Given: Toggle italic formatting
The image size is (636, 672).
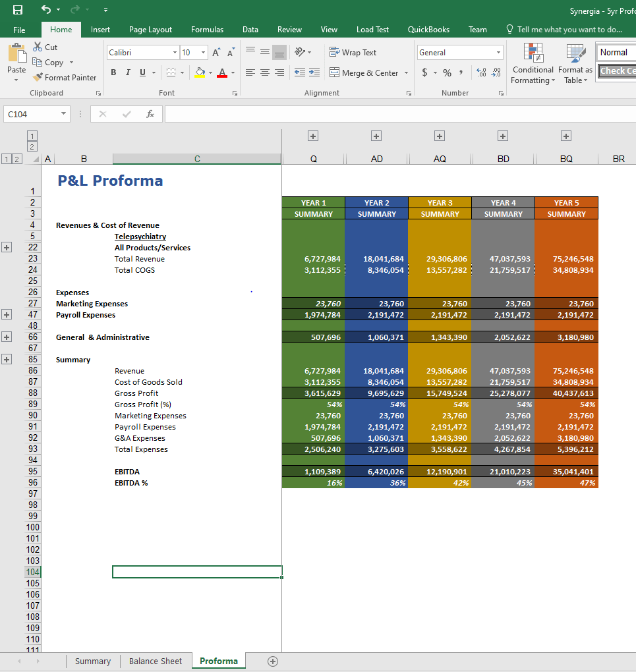Looking at the screenshot, I should [x=128, y=73].
